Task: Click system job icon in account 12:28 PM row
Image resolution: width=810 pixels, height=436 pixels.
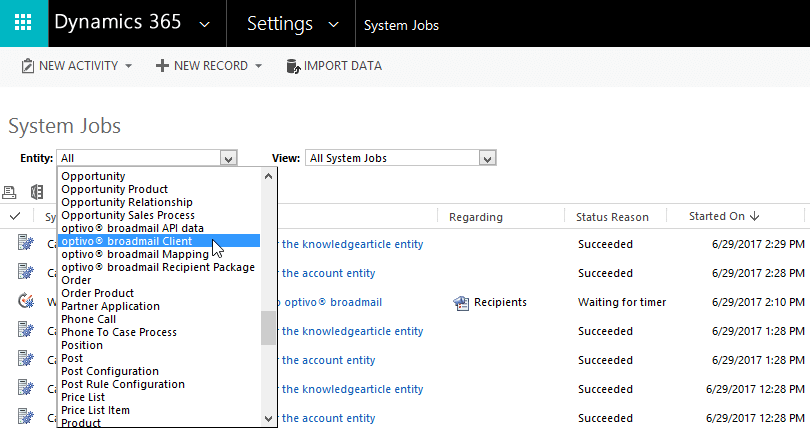Action: [x=25, y=416]
